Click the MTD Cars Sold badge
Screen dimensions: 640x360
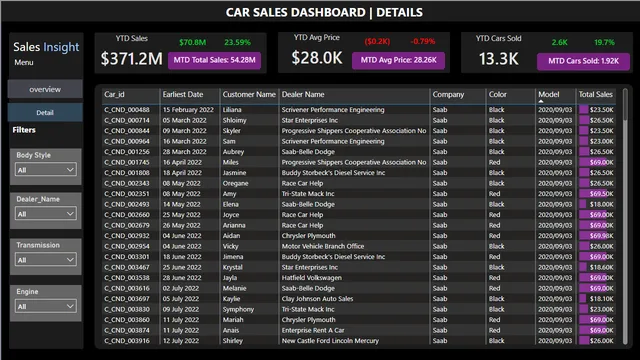pos(583,61)
